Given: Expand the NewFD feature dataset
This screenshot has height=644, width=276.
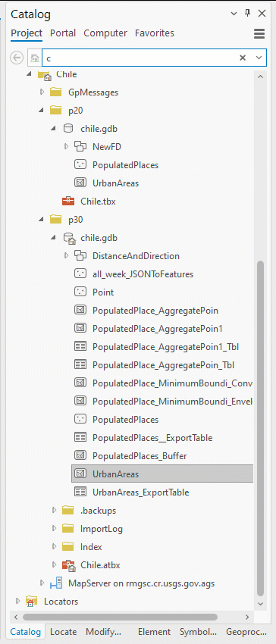Looking at the screenshot, I should tap(66, 147).
